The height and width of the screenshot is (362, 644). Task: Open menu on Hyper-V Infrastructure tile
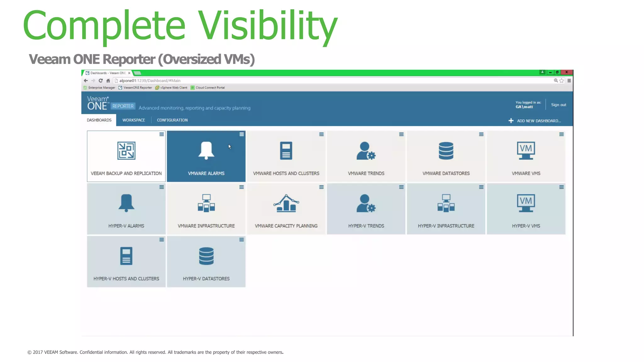coord(481,187)
